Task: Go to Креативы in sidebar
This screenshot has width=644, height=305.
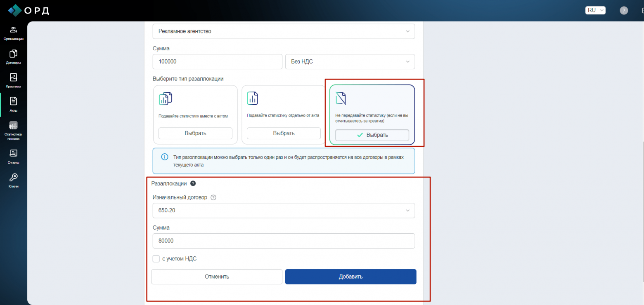Action: 13,80
